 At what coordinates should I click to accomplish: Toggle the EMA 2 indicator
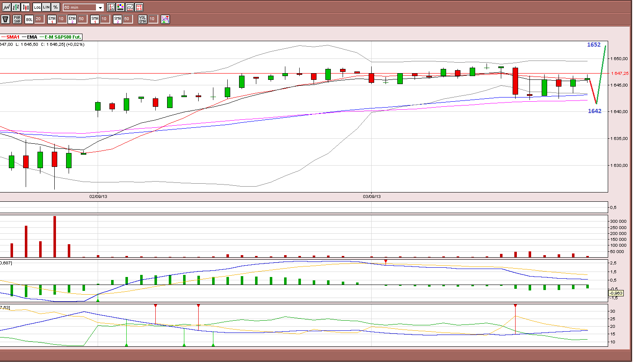[x=72, y=19]
